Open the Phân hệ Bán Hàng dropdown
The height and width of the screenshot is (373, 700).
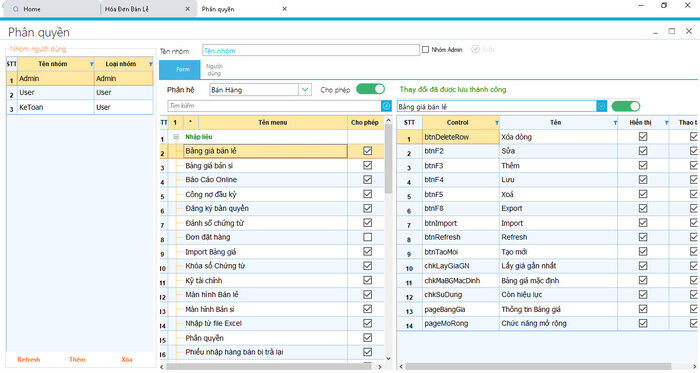pyautogui.click(x=305, y=90)
